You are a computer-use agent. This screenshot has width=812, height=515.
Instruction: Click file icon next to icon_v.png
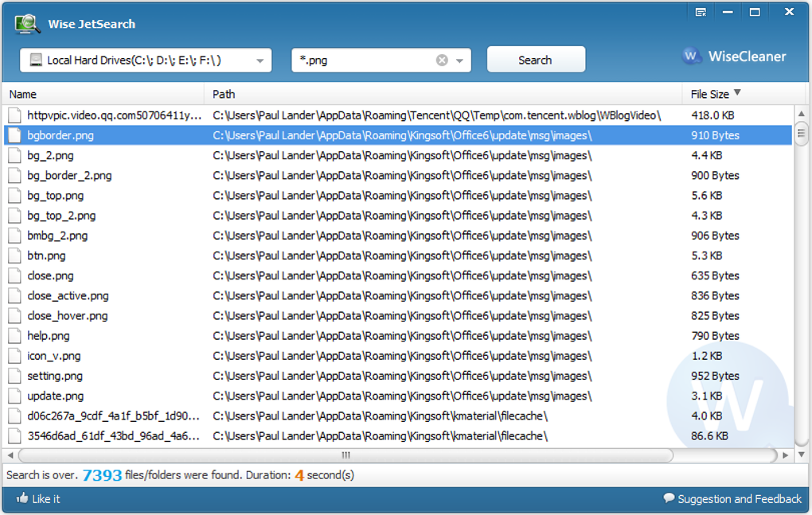[15, 356]
